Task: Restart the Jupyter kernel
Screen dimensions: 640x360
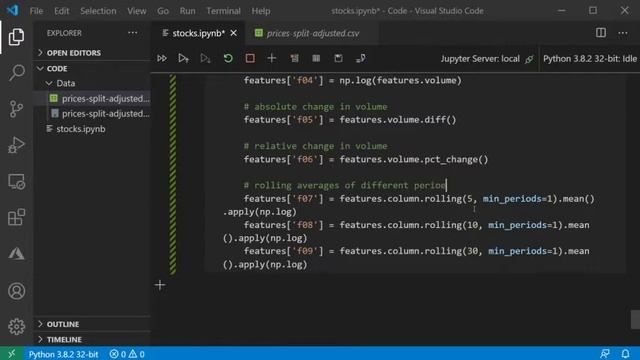Action: pos(228,58)
